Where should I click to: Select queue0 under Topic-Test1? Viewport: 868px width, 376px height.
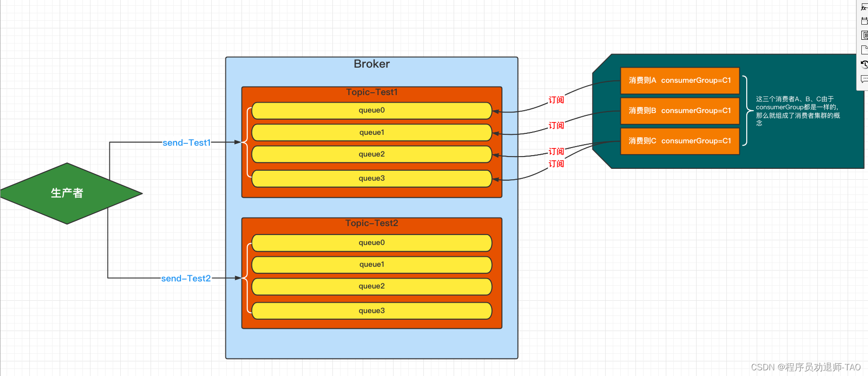[x=372, y=111]
